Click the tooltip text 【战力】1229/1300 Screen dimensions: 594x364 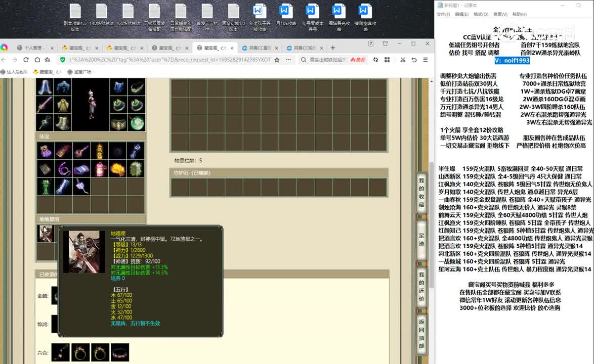(x=132, y=256)
